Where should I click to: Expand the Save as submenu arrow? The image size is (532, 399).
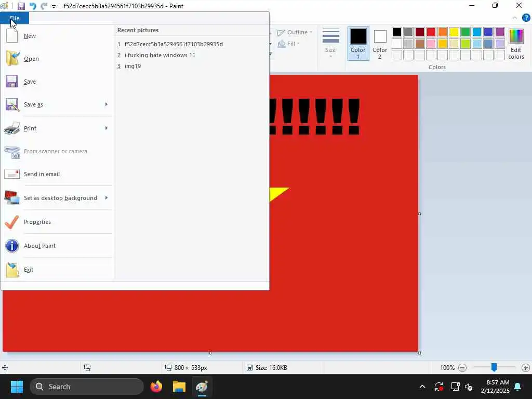click(x=106, y=104)
